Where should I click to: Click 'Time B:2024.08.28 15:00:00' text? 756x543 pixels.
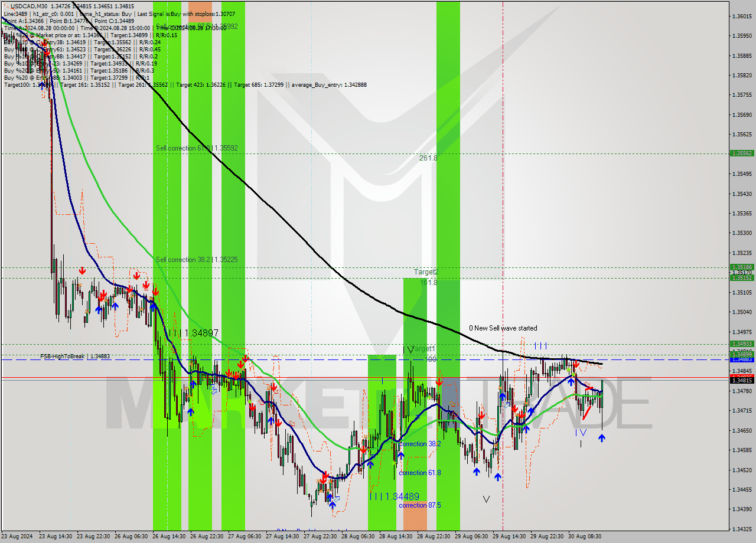click(115, 28)
